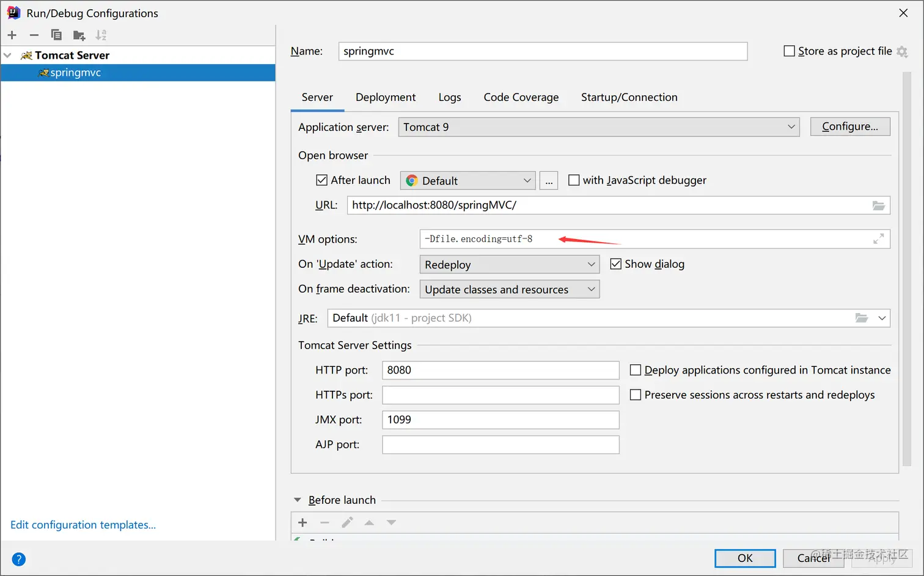Viewport: 924px width, 576px height.
Task: Browse for URL using the folder icon
Action: [878, 205]
